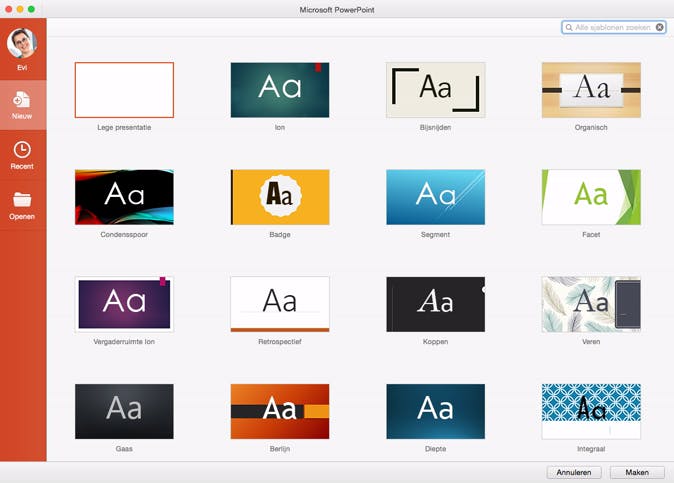Click the Integraal label text
The image size is (674, 483).
[591, 449]
